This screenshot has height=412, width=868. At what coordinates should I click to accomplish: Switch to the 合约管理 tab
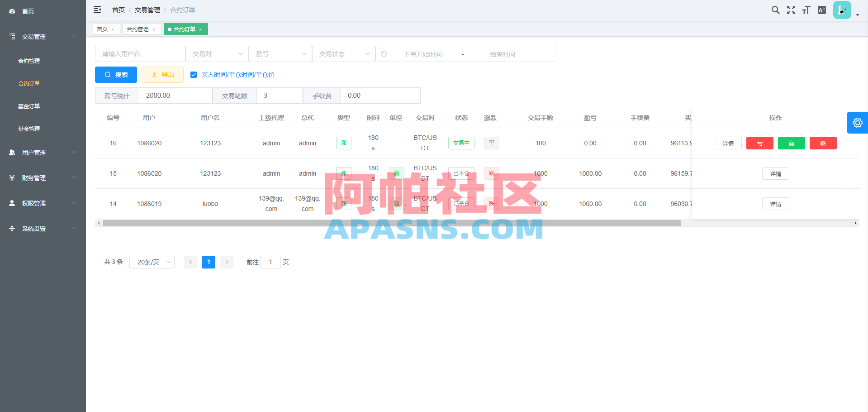click(x=138, y=29)
